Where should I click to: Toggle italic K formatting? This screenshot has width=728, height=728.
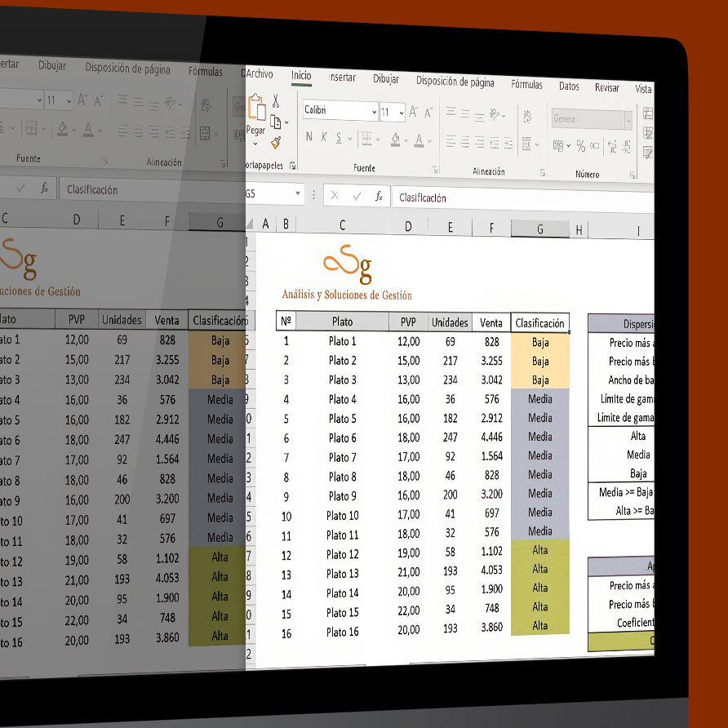(x=324, y=137)
